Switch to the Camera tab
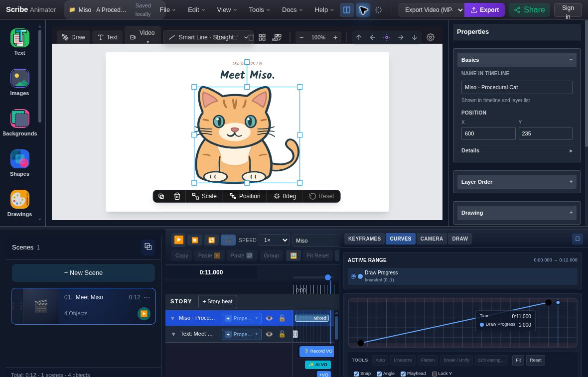Screen dimensions: 588x377 tap(431, 239)
